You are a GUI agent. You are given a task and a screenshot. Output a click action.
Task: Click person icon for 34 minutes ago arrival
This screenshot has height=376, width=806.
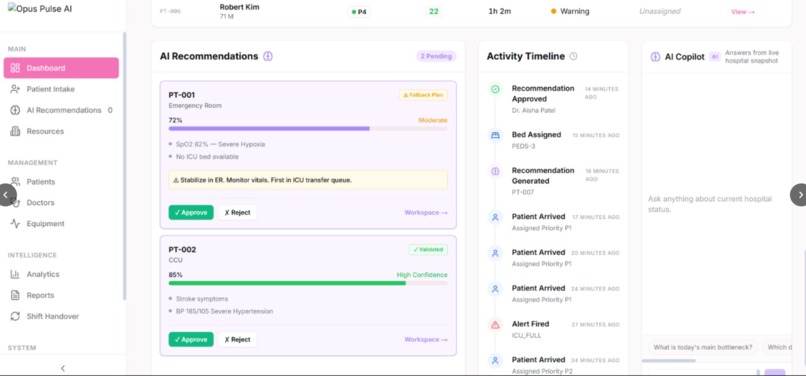click(495, 361)
